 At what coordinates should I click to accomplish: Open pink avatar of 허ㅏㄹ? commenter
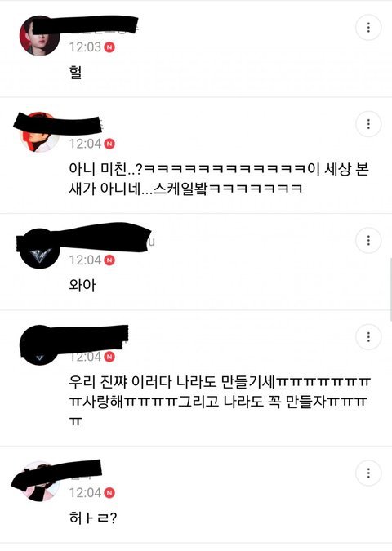click(39, 482)
